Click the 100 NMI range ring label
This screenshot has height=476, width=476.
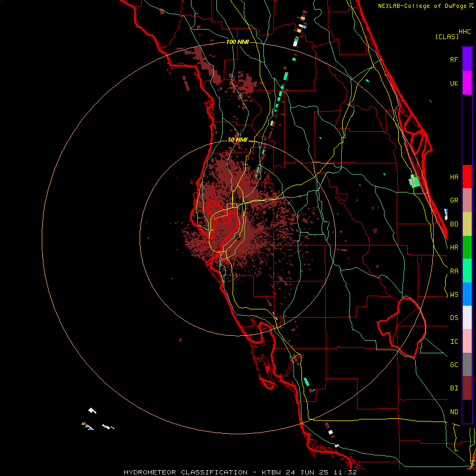pyautogui.click(x=237, y=42)
